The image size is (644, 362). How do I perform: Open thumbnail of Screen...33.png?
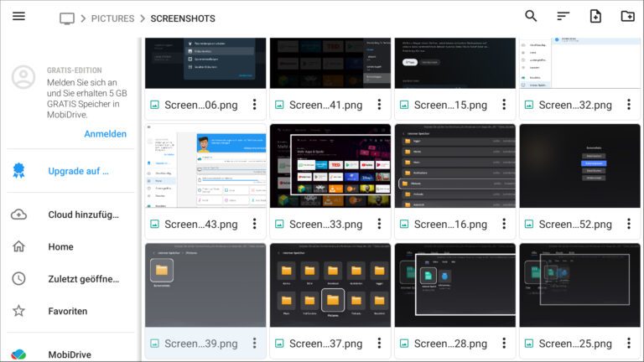coord(330,166)
